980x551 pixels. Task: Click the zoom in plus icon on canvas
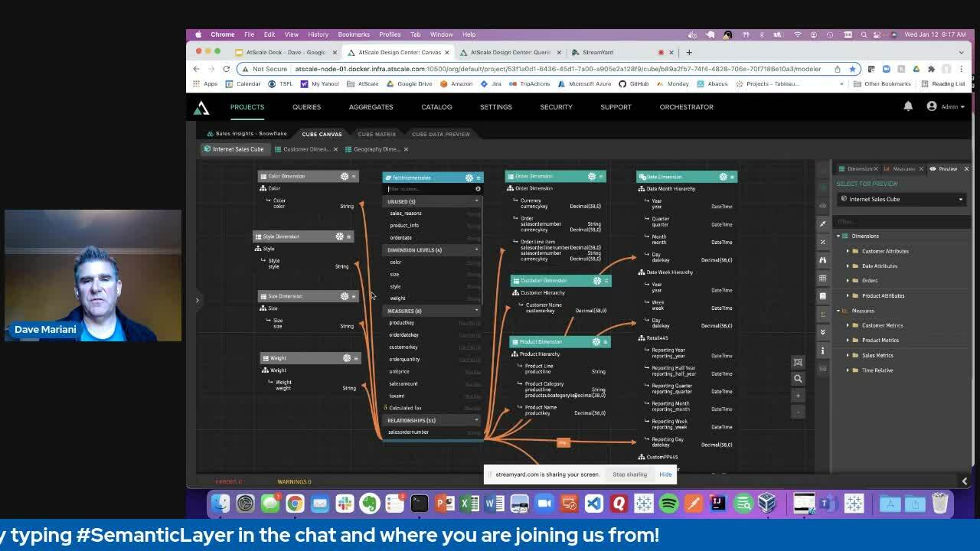click(x=798, y=395)
